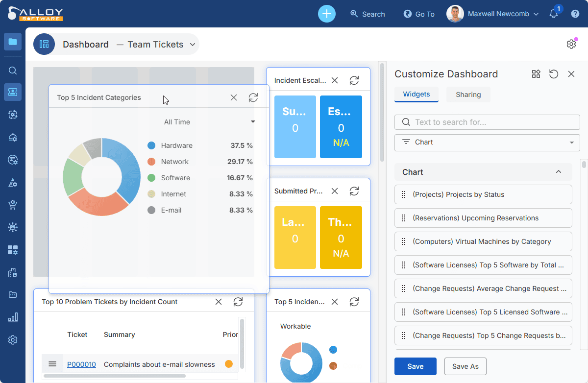This screenshot has height=383, width=588.
Task: Click the Hardware blue legend swatch
Action: point(151,145)
